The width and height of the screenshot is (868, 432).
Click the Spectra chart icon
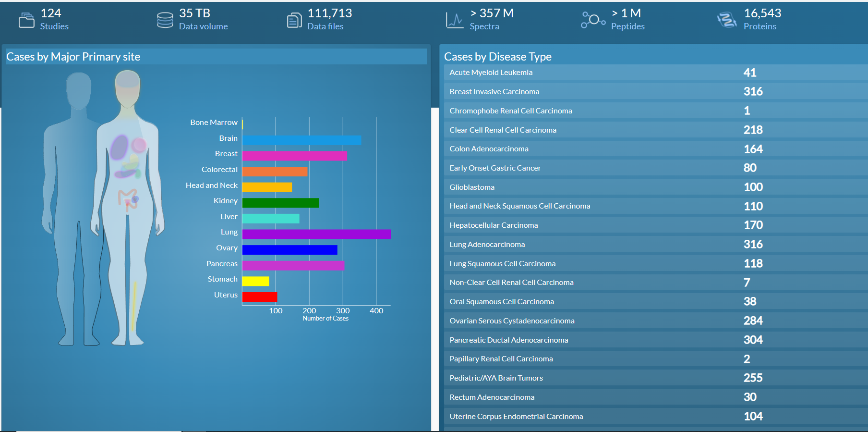pyautogui.click(x=455, y=20)
